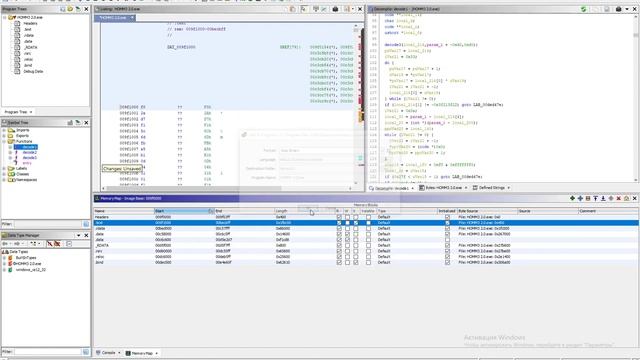Click the cursor selection icon in Listing toolbar
This screenshot has width=640, height=360.
click(x=304, y=9)
